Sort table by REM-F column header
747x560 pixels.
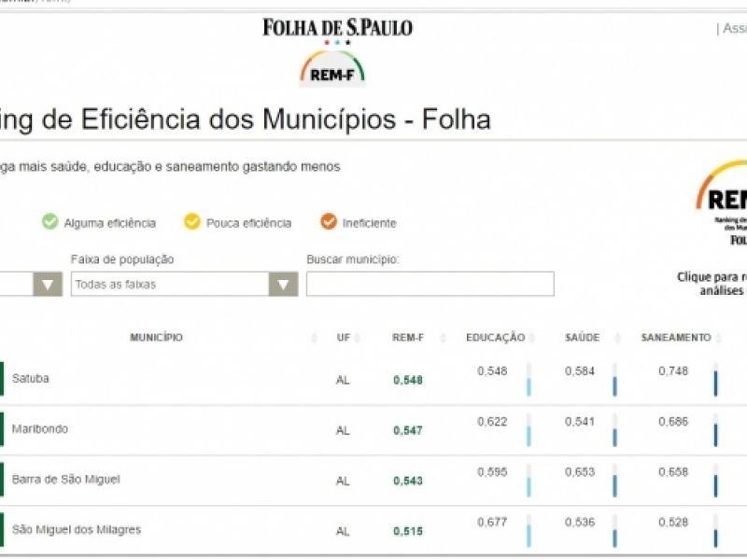408,337
